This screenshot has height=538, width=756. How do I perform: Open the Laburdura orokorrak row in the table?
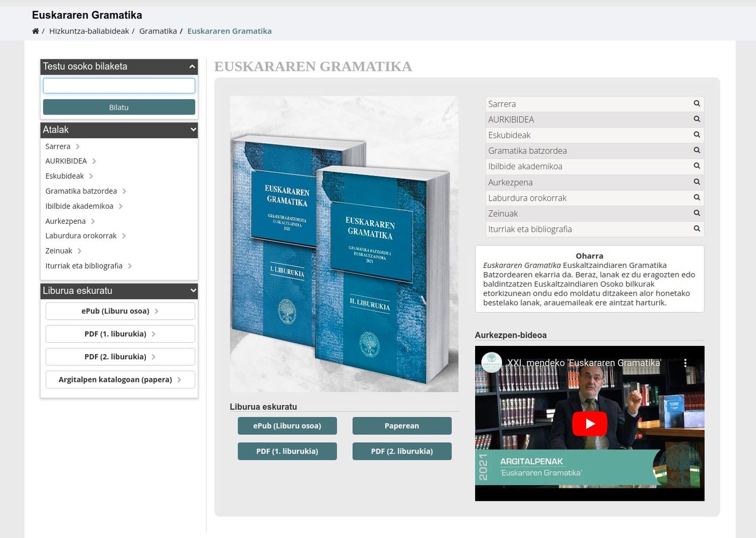[x=595, y=198]
